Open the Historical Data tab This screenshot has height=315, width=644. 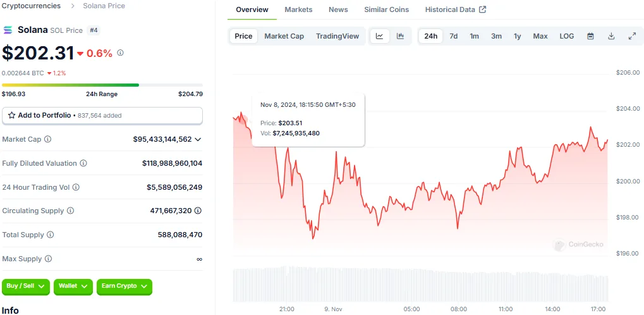pos(456,9)
